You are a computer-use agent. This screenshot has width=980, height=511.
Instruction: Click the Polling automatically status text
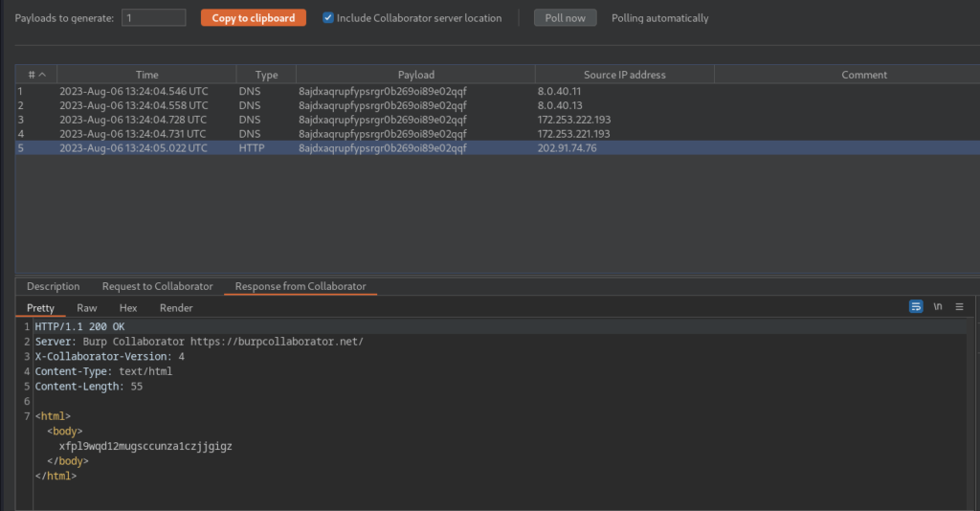click(x=660, y=17)
